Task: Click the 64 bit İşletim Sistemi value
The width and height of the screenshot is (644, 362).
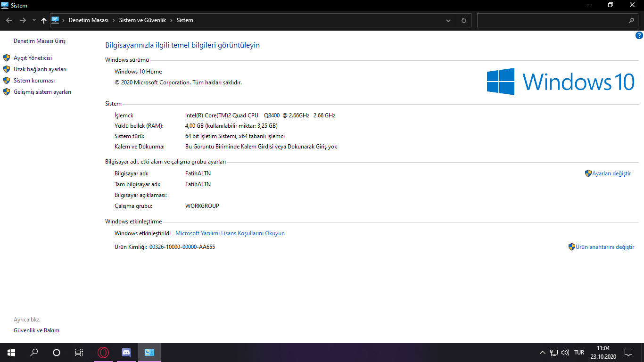Action: (235, 136)
